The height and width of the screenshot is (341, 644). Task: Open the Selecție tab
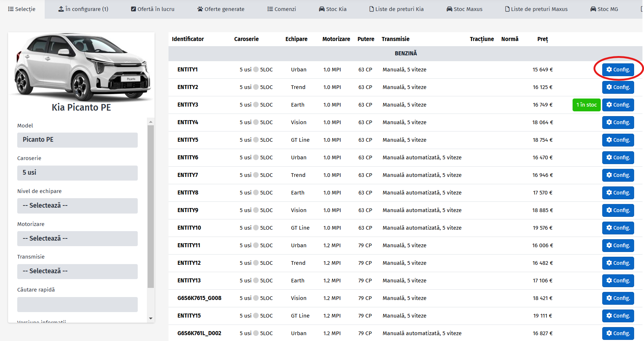[22, 9]
